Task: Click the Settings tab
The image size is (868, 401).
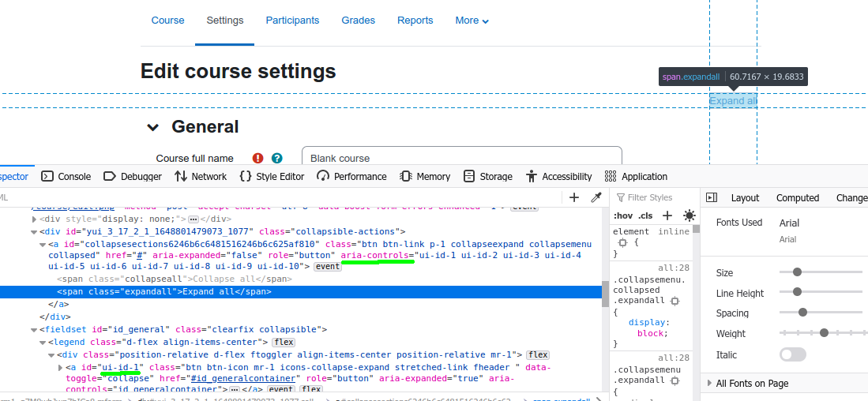Action: click(225, 21)
